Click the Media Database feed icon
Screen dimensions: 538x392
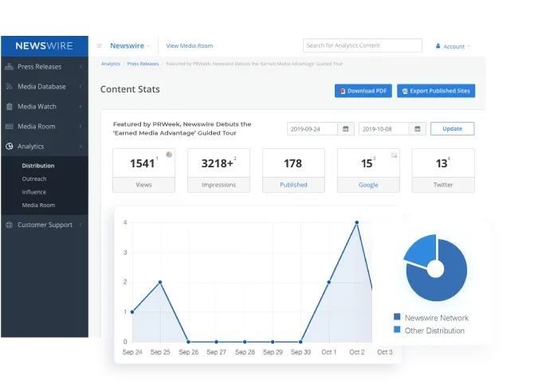pyautogui.click(x=9, y=87)
